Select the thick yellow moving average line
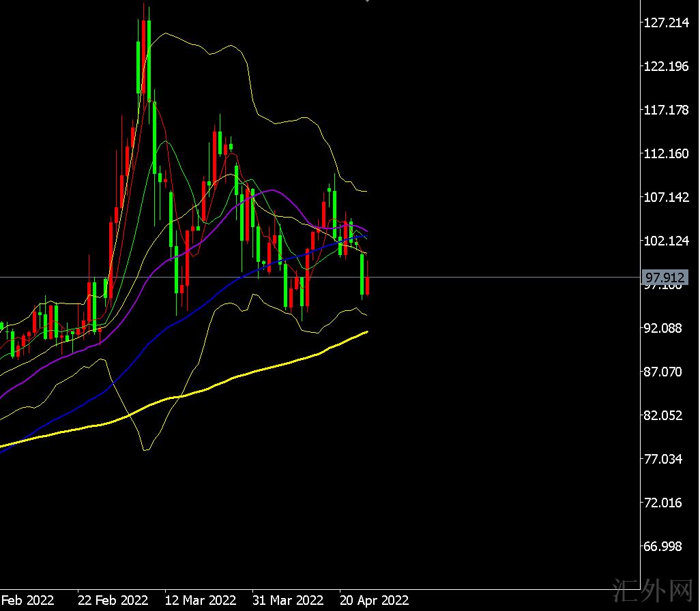Viewport: 700px width, 611px height. pyautogui.click(x=239, y=376)
